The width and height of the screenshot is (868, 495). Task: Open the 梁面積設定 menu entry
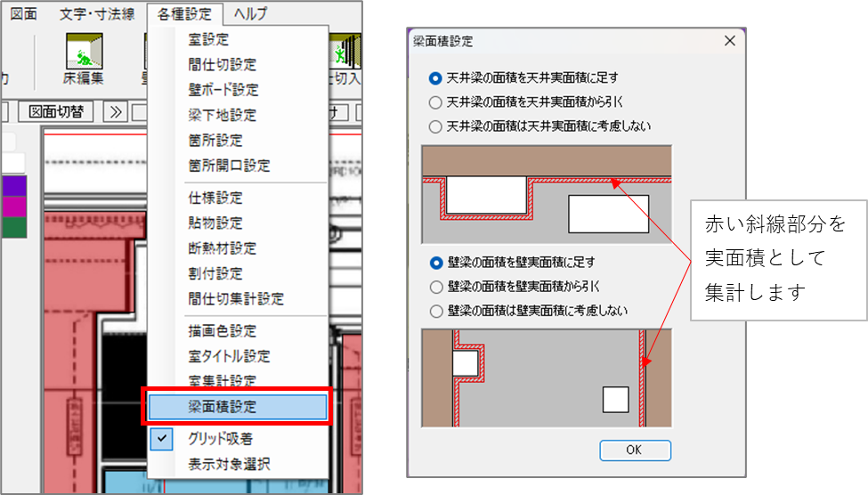coord(239,406)
